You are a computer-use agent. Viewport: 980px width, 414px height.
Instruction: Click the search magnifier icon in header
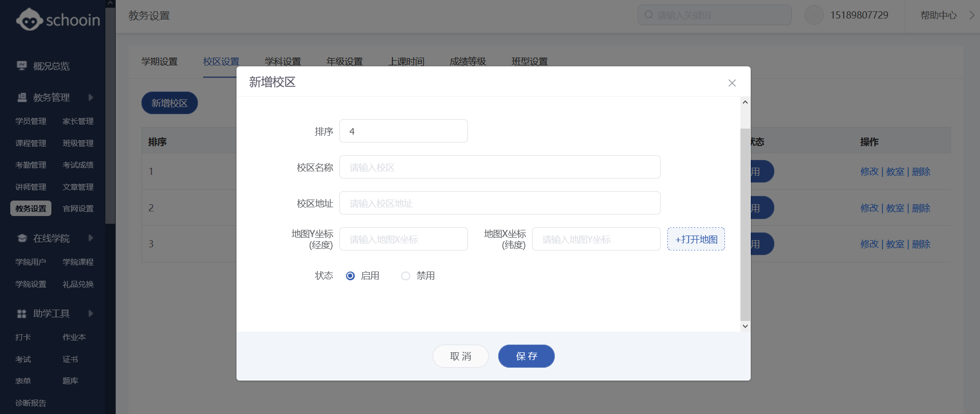(649, 15)
